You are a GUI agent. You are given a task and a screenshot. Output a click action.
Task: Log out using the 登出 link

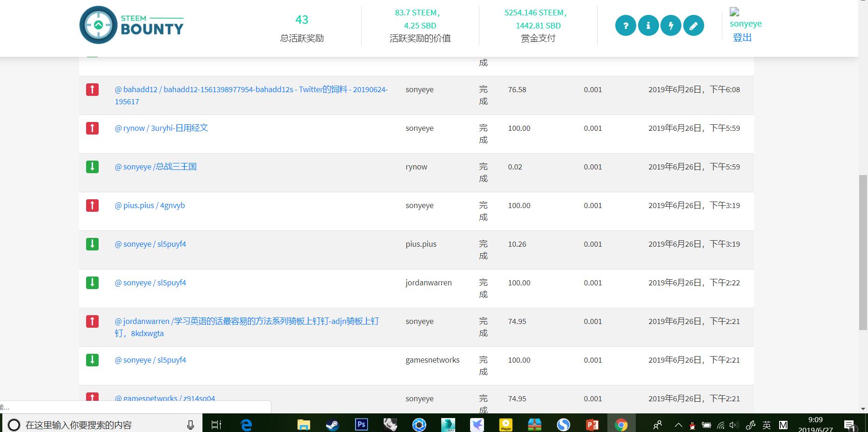point(742,38)
